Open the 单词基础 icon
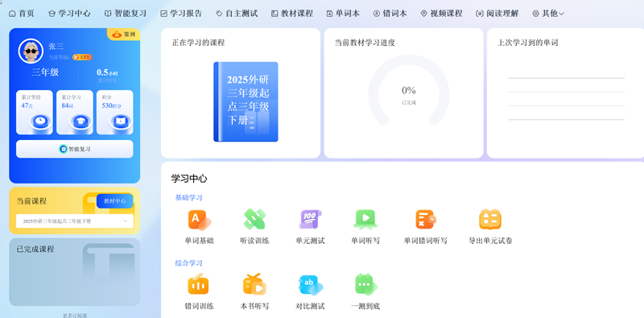The height and width of the screenshot is (318, 644). click(199, 220)
